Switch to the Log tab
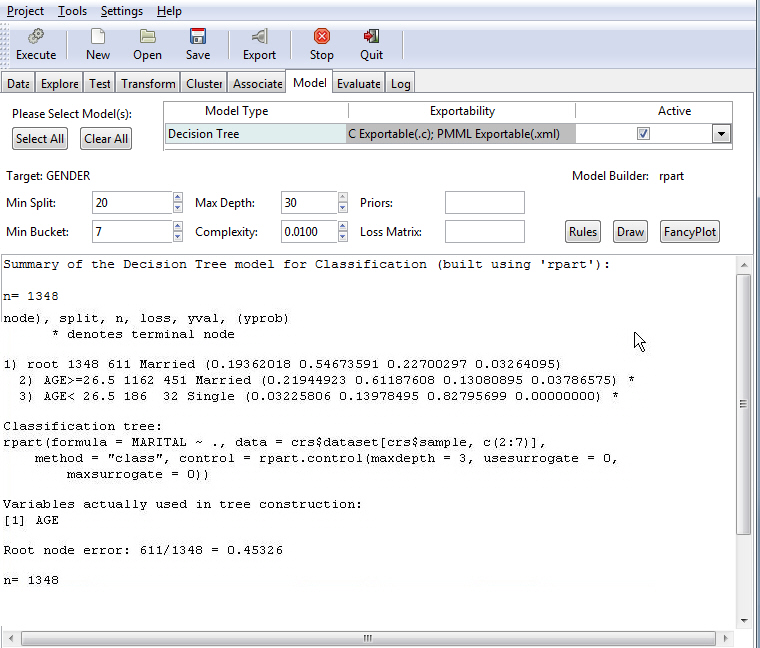Screen dimensions: 760x648 (400, 84)
